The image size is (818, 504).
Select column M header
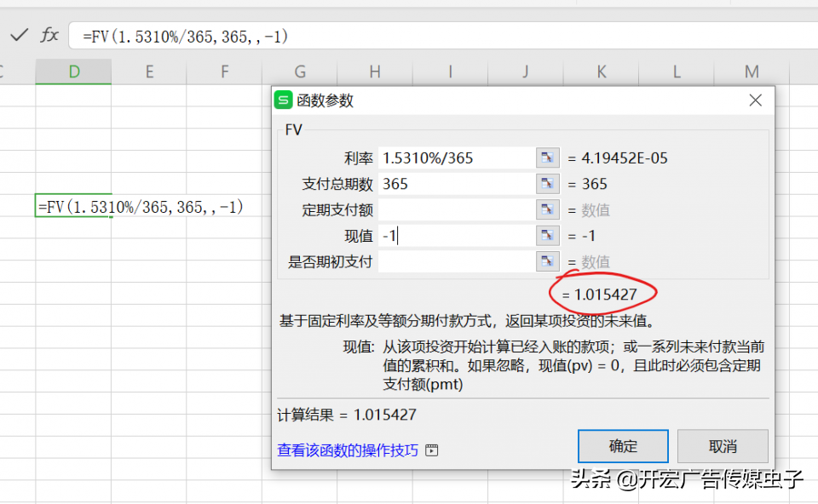752,72
